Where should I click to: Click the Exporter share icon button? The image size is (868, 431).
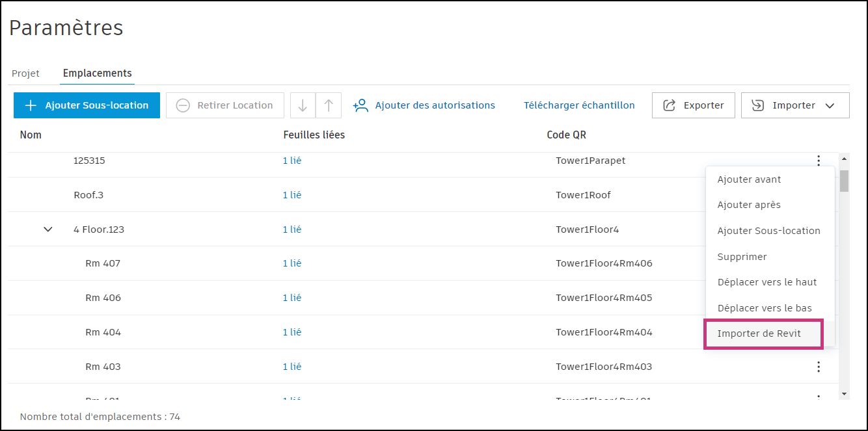(669, 105)
